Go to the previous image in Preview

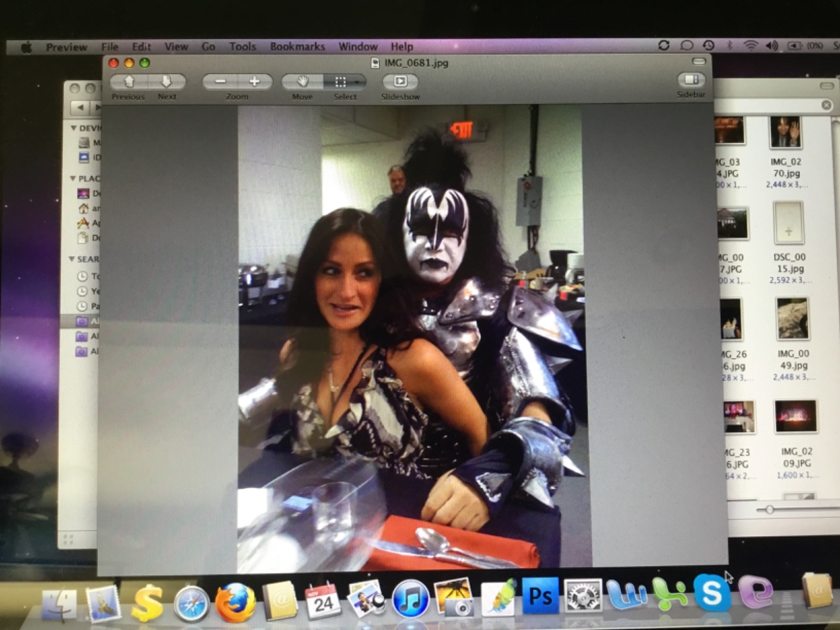tap(130, 81)
